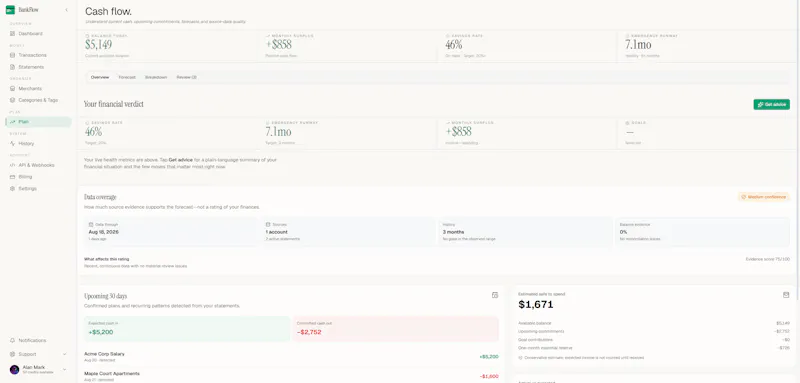Click the Committed cash out -$2,752 card
Screen dimensions: 800x383
[x=395, y=329]
